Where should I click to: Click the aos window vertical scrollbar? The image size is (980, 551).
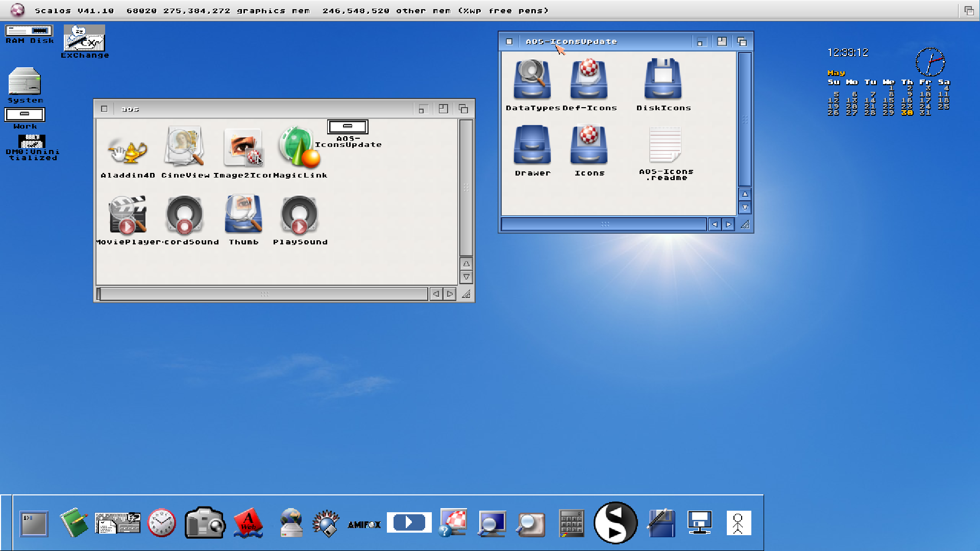click(466, 188)
